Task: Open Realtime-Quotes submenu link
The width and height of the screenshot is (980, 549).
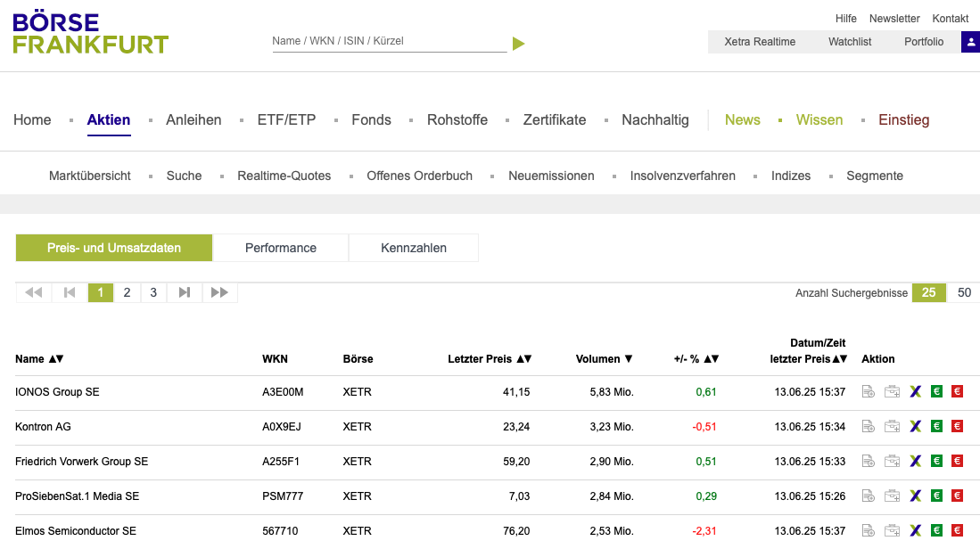Action: click(284, 176)
